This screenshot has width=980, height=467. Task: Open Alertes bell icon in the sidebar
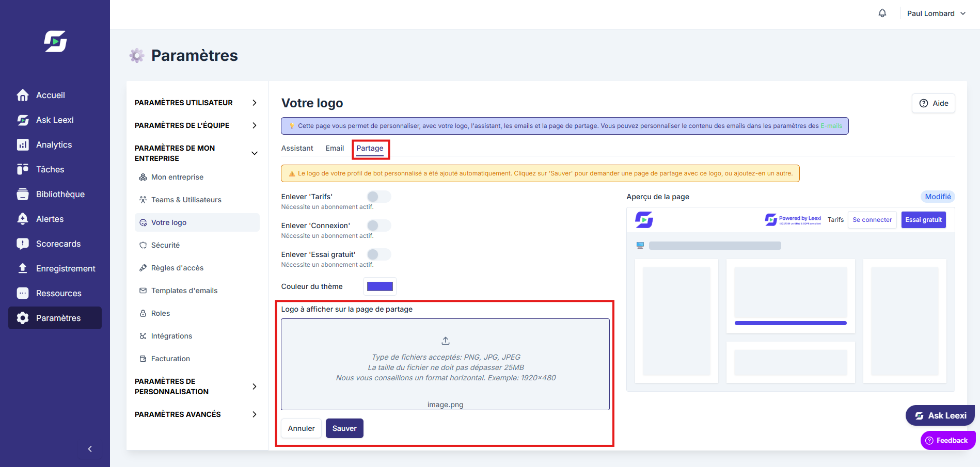pyautogui.click(x=23, y=219)
